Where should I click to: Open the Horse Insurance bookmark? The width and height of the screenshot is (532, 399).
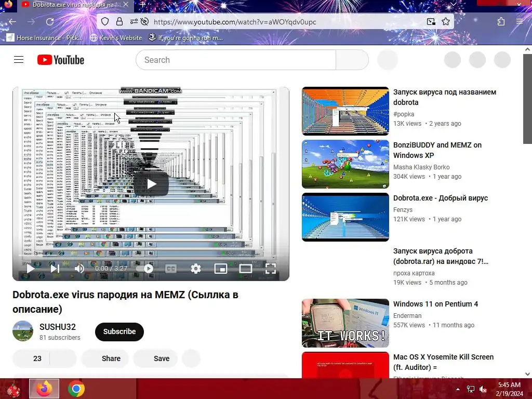click(x=45, y=37)
